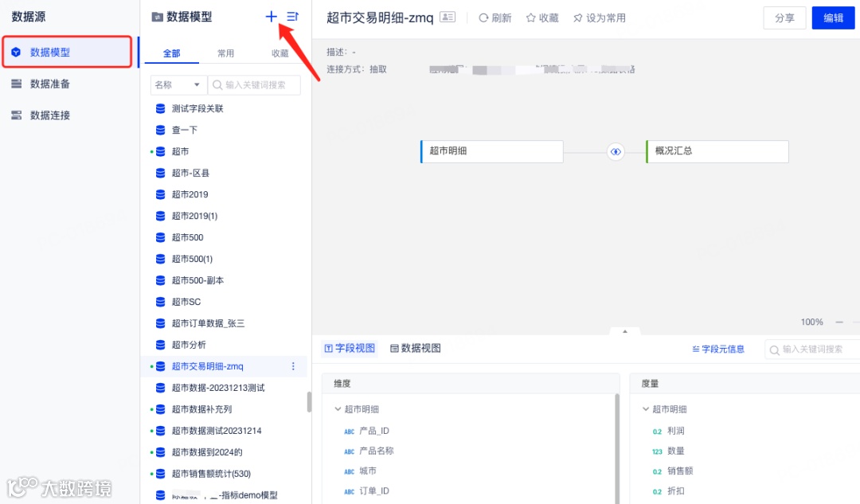Switch to 数据视图 tab
Image resolution: width=860 pixels, height=504 pixels.
[415, 348]
